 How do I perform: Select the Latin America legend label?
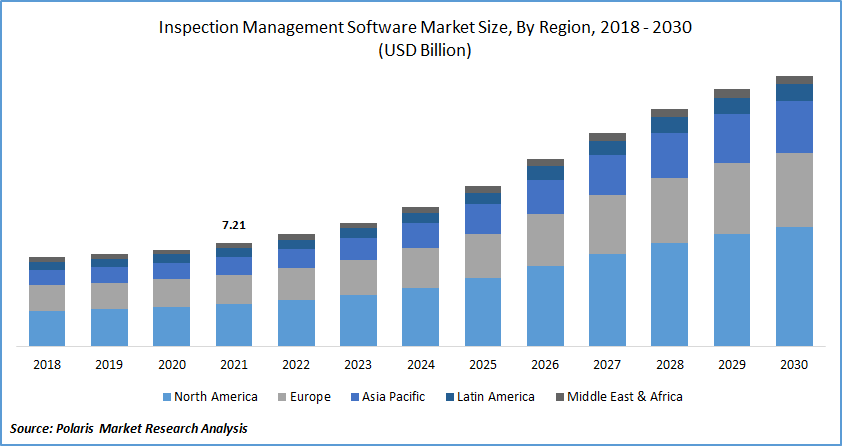496,397
